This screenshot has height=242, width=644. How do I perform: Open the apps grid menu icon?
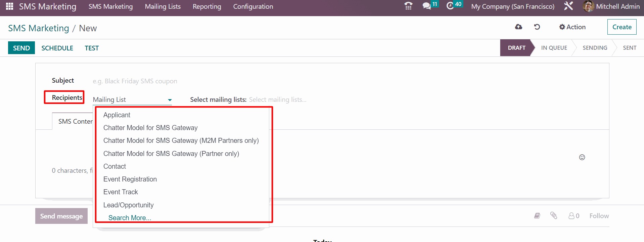(9, 6)
